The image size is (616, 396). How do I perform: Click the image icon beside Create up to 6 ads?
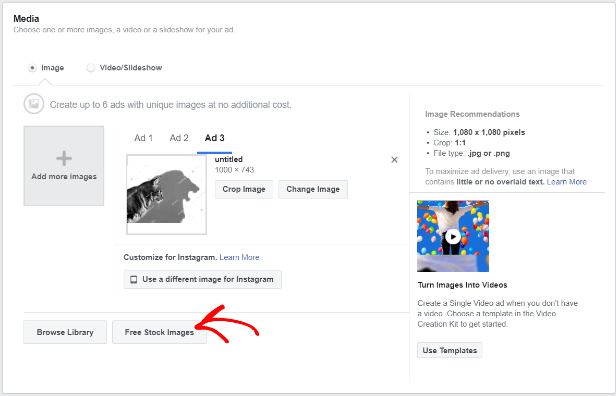pyautogui.click(x=34, y=104)
